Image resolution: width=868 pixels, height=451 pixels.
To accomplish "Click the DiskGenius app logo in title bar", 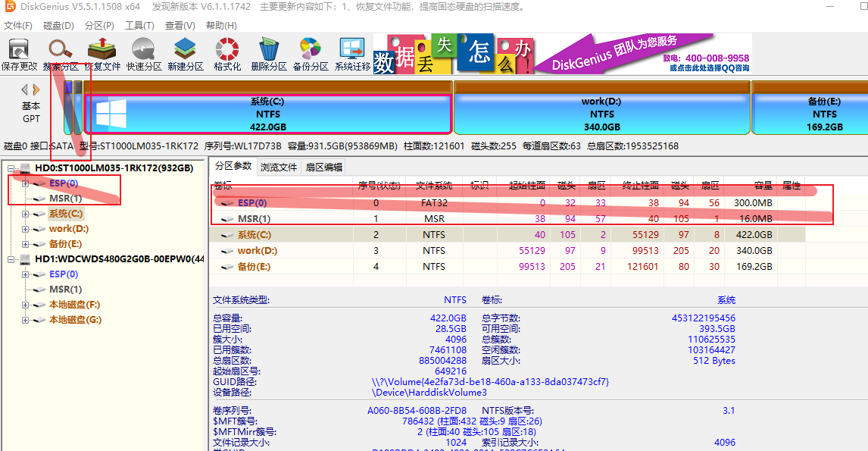I will [x=9, y=7].
